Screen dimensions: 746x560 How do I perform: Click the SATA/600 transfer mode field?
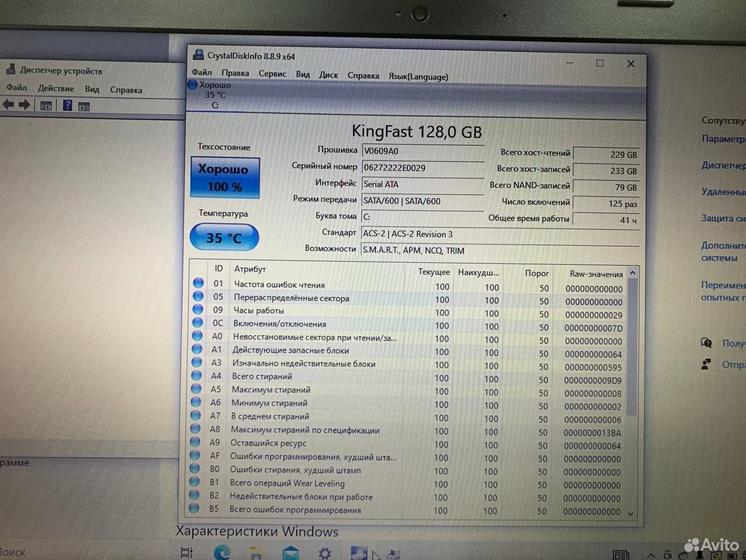click(x=422, y=201)
